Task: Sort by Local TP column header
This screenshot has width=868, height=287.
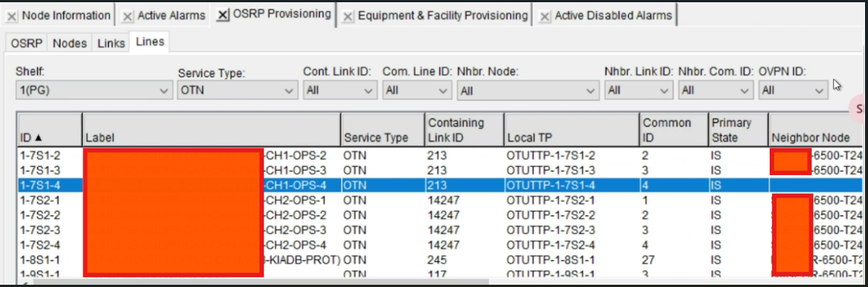Action: (x=572, y=130)
